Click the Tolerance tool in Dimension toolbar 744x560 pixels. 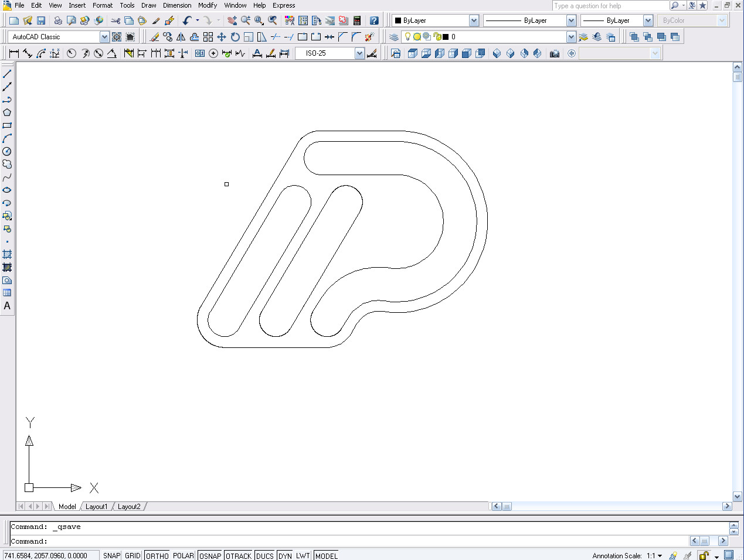tap(200, 53)
